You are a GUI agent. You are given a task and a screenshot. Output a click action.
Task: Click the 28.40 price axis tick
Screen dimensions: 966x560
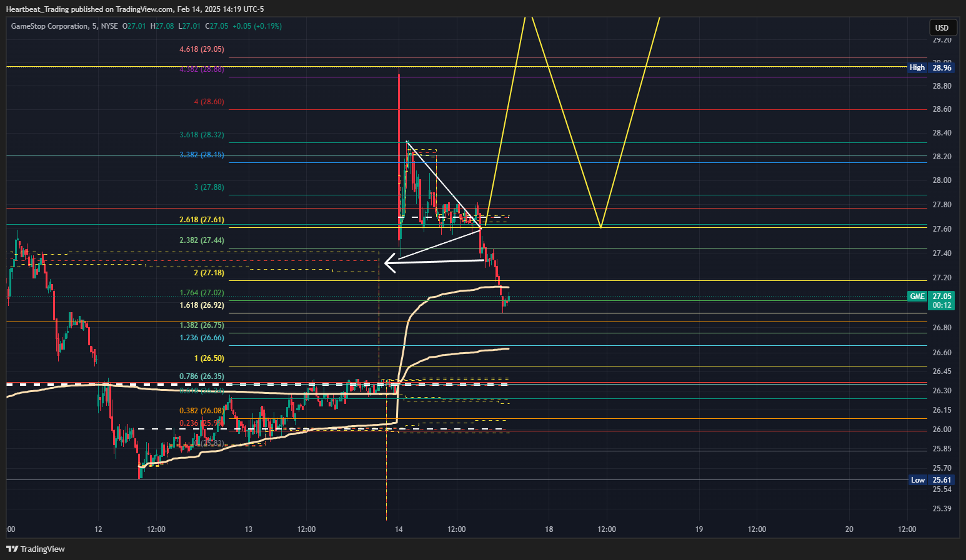pyautogui.click(x=942, y=133)
